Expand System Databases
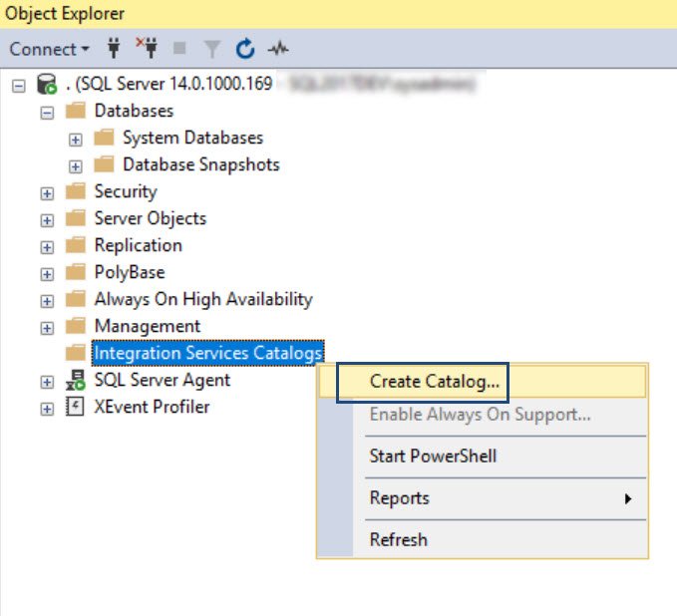This screenshot has width=677, height=616. coord(75,140)
